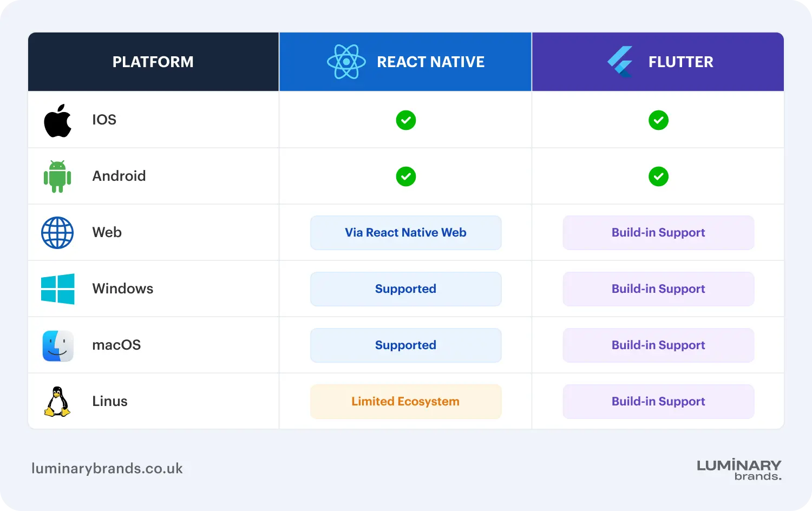Click the 'PLATFORM' column header
This screenshot has width=812, height=511.
click(153, 62)
